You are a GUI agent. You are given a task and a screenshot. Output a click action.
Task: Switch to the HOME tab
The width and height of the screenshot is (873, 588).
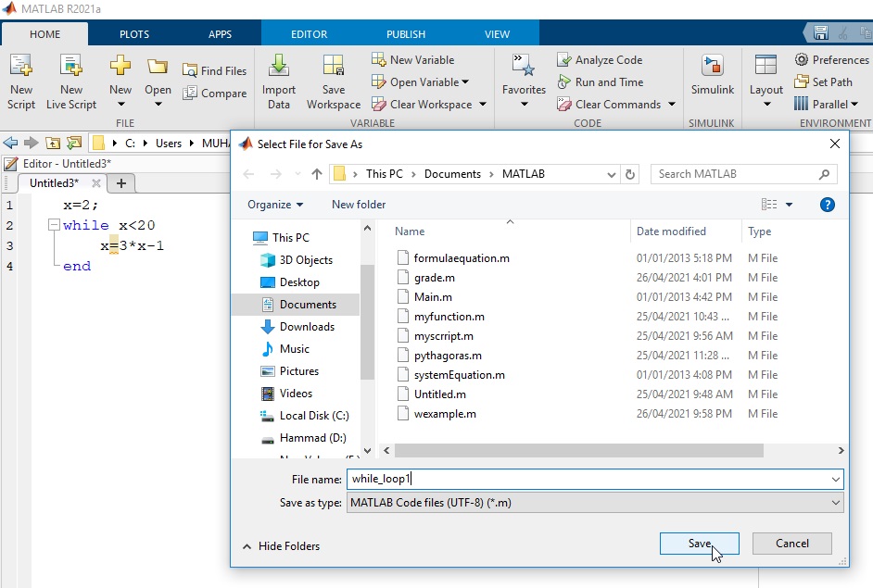tap(45, 34)
